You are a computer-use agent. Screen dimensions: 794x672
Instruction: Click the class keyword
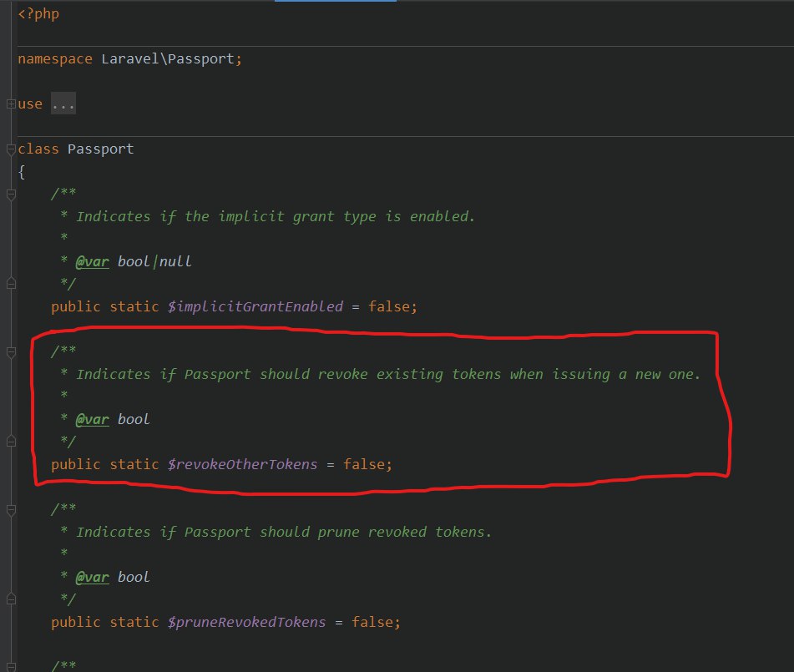pyautogui.click(x=38, y=149)
